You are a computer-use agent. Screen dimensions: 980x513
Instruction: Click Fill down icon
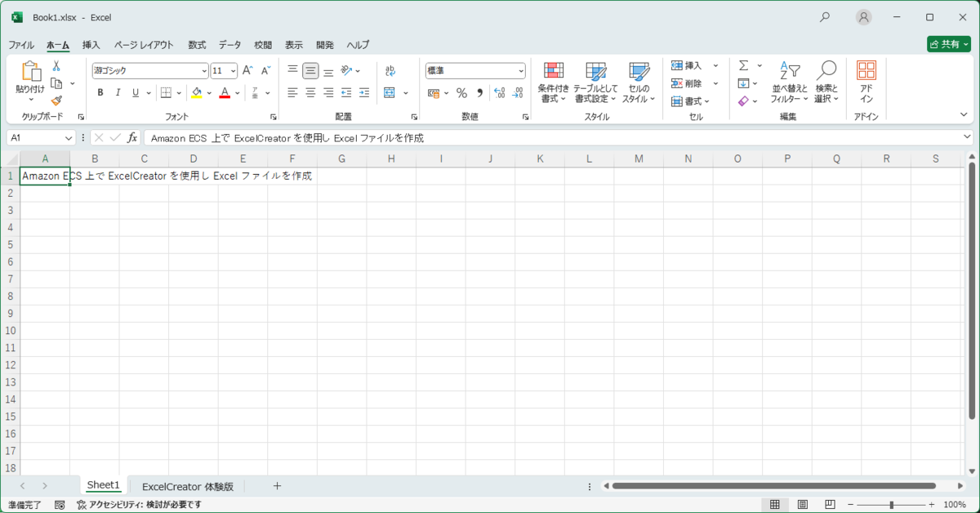744,83
